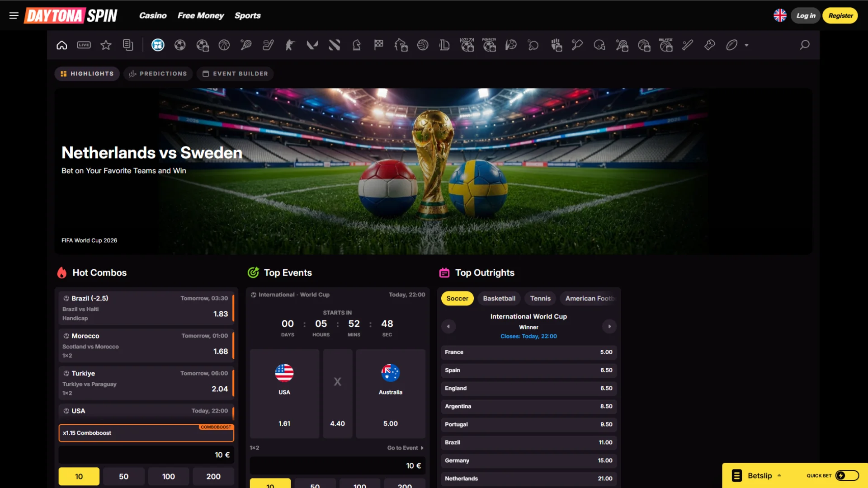Image resolution: width=868 pixels, height=488 pixels.
Task: Pick Germany outright at 15.00
Action: tap(528, 460)
